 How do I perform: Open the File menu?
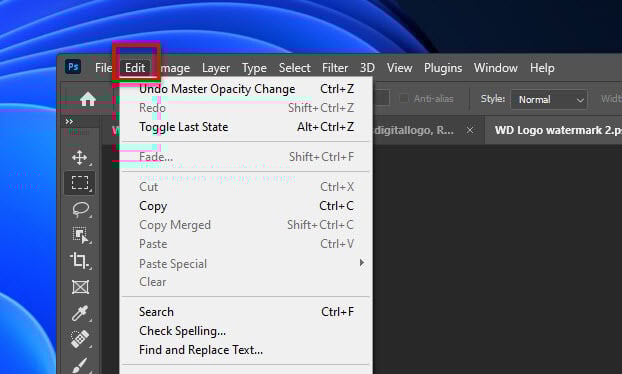tap(103, 68)
